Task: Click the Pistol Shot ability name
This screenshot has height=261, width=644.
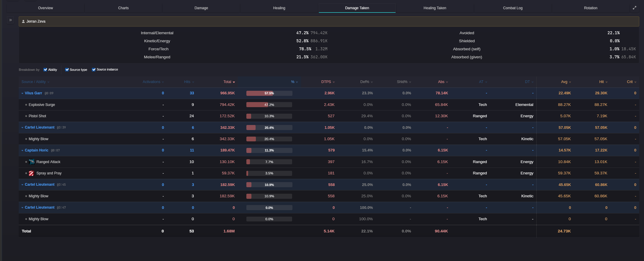Action: coord(37,116)
